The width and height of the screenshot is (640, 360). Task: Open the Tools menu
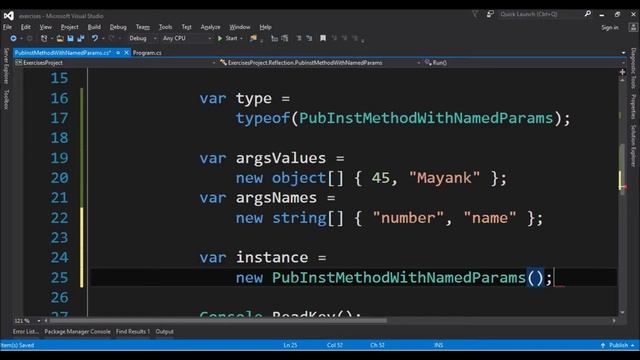point(165,27)
